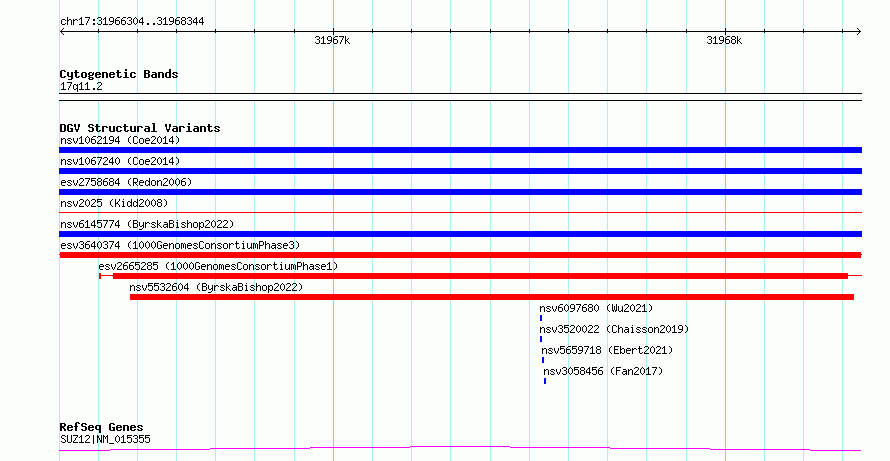Click the 17q11.2 cytogenetic band bar
The height and width of the screenshot is (461, 890).
coord(460,97)
